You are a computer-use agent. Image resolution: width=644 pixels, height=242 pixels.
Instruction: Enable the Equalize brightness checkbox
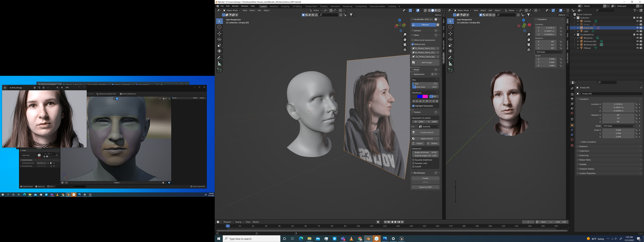pyautogui.click(x=413, y=160)
